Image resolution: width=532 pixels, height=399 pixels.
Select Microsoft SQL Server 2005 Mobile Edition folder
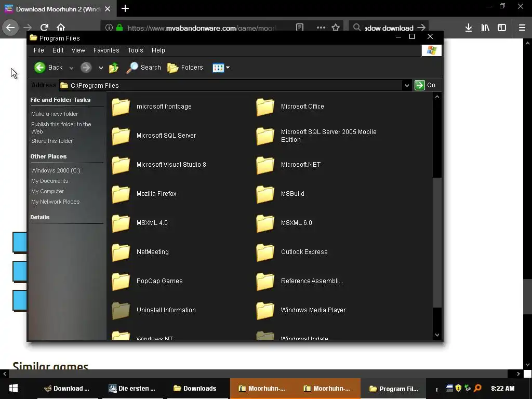[x=265, y=136]
